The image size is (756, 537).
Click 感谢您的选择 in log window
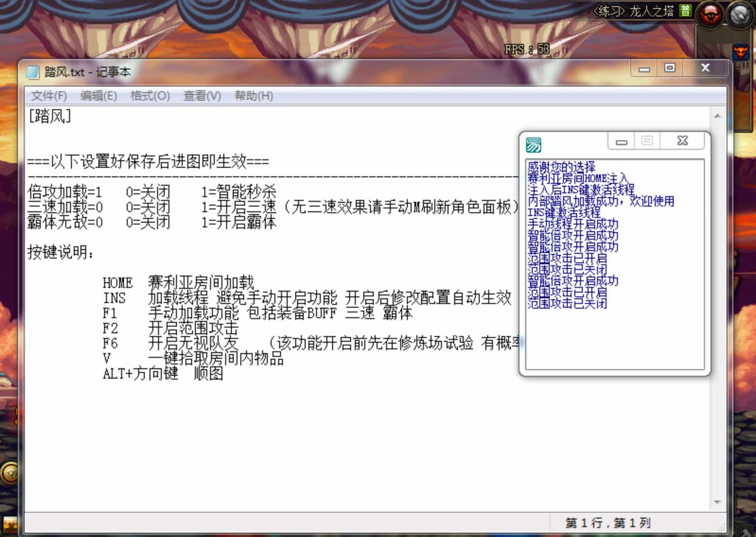click(562, 167)
